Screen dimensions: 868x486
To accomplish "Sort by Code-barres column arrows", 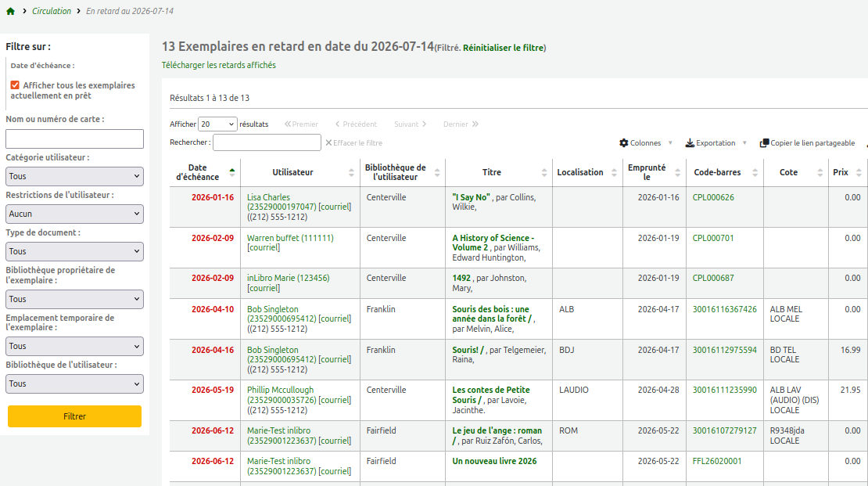I will coord(755,172).
